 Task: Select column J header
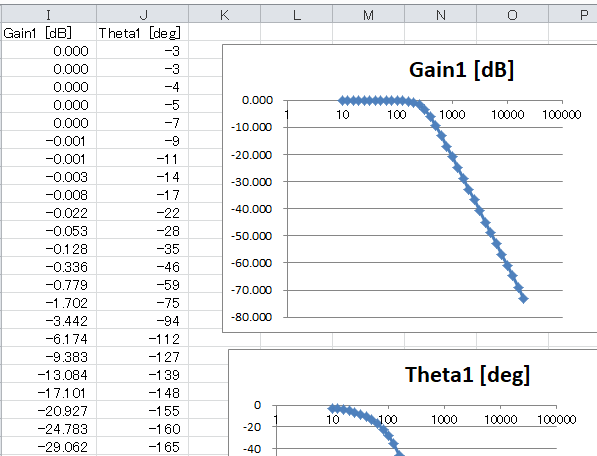click(143, 14)
